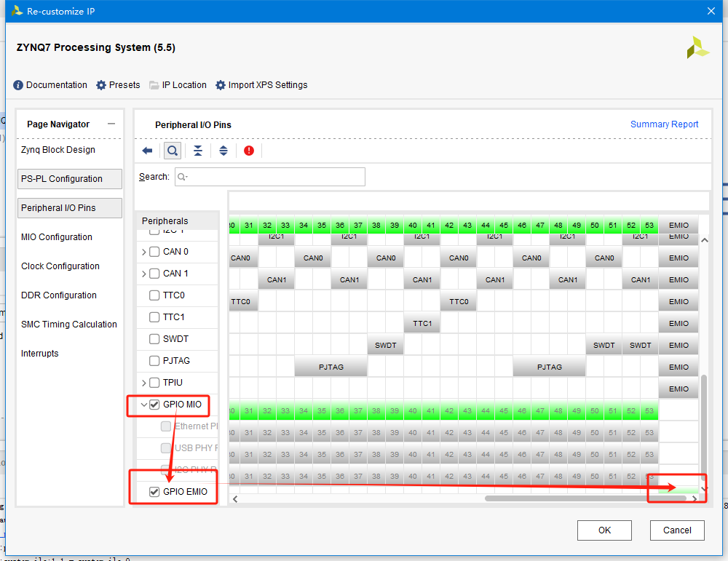728x561 pixels.
Task: Open Import XPS Settings
Action: (x=261, y=85)
